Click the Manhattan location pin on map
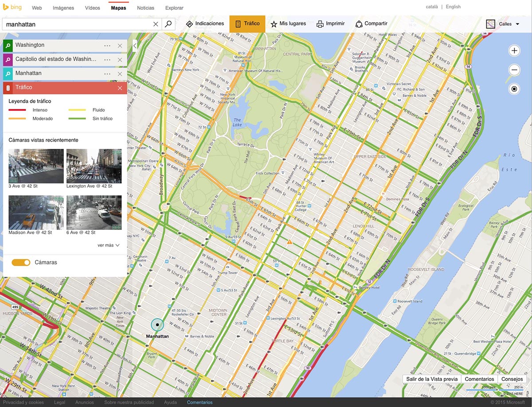 pyautogui.click(x=157, y=325)
